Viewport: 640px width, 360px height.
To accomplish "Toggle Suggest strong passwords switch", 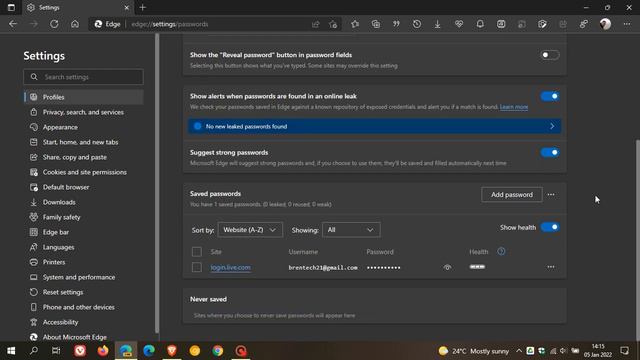I will point(550,153).
